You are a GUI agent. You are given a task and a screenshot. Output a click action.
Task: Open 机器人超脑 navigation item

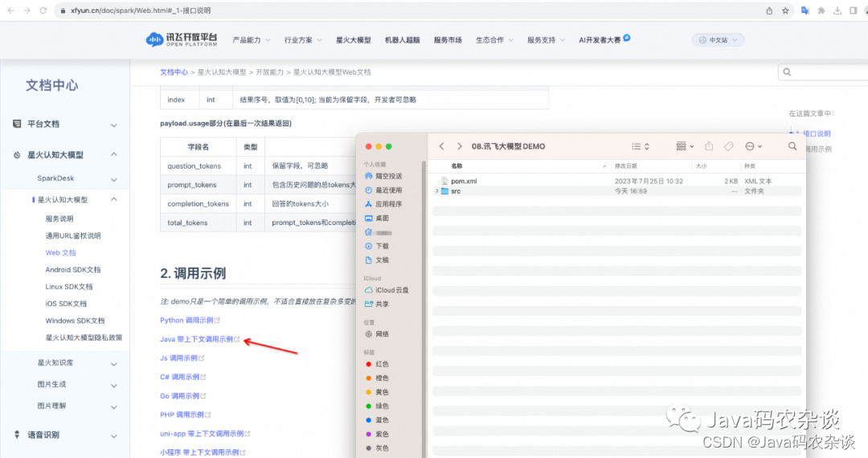(403, 40)
